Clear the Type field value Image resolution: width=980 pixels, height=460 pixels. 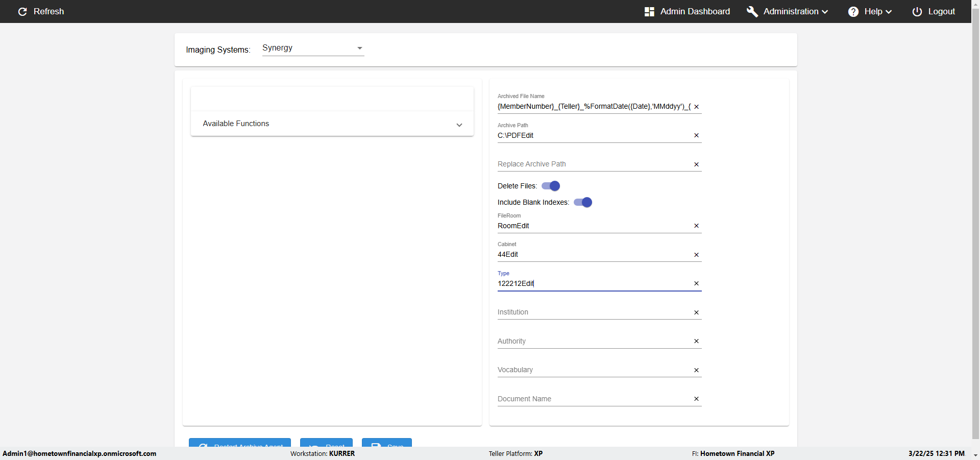696,283
